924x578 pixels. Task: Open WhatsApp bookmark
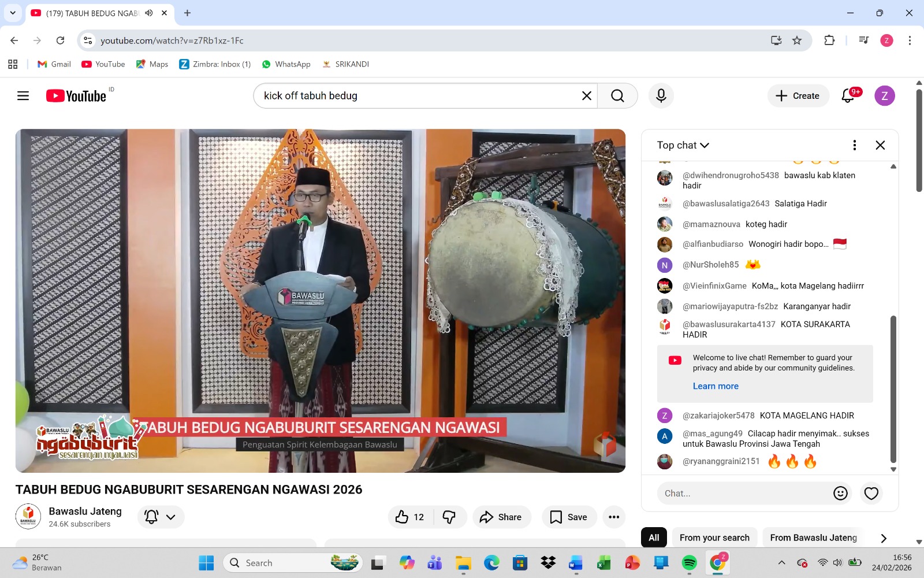(286, 64)
